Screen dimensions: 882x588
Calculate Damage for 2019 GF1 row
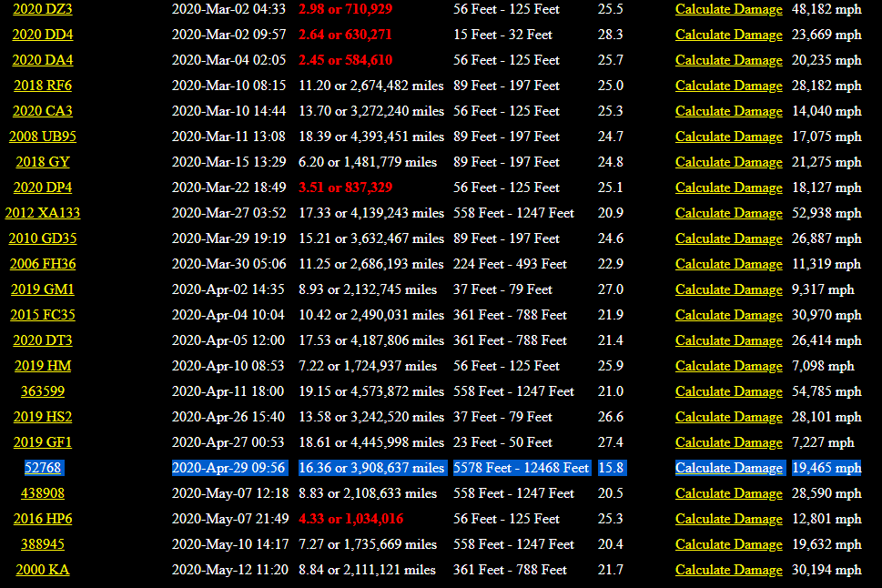click(x=728, y=442)
